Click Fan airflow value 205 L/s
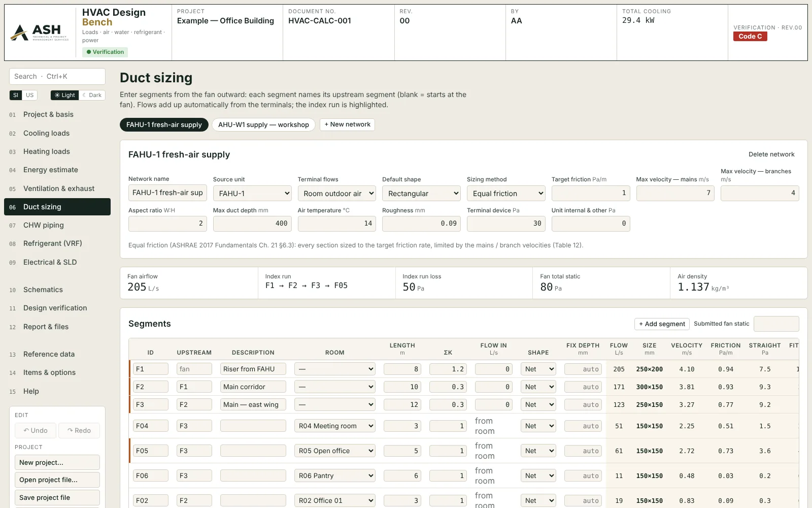Screen dimensions: 812x508 pyautogui.click(x=143, y=287)
